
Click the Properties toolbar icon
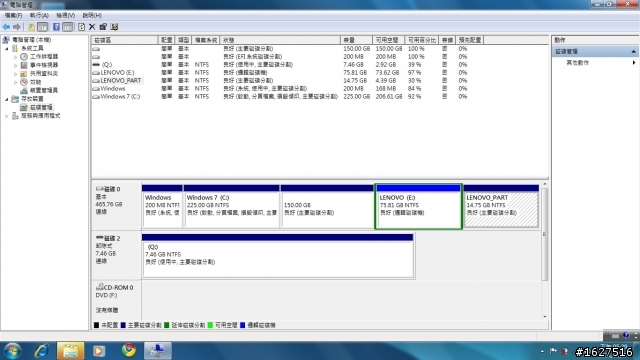(x=103, y=27)
